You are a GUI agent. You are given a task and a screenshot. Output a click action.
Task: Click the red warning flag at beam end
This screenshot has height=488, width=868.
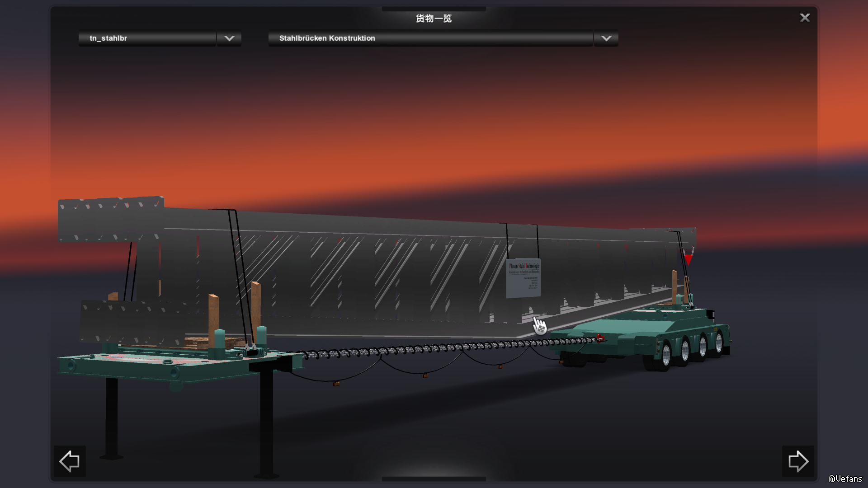coord(688,259)
